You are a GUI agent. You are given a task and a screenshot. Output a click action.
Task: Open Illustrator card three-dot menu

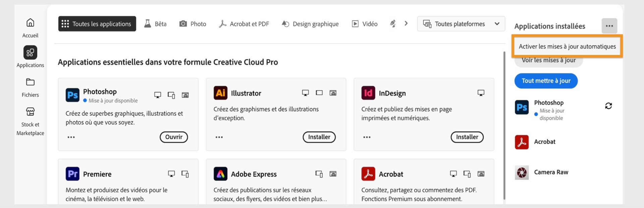[x=219, y=137]
